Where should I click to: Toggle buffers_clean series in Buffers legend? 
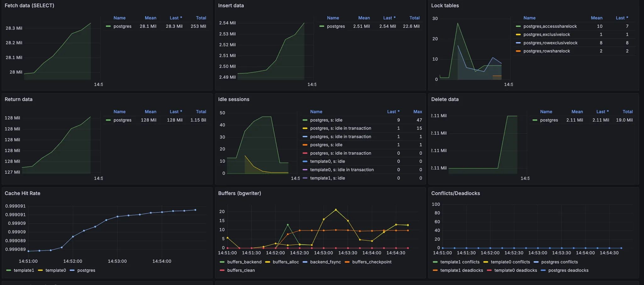[x=241, y=270]
